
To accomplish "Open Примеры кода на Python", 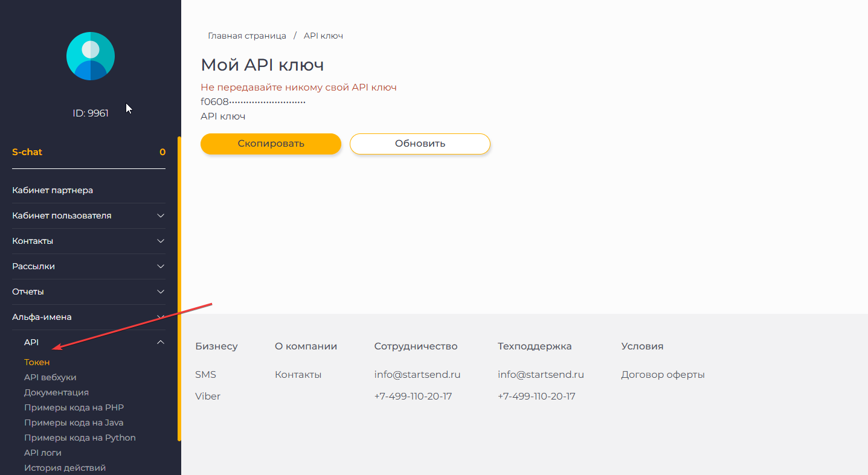I will click(80, 438).
